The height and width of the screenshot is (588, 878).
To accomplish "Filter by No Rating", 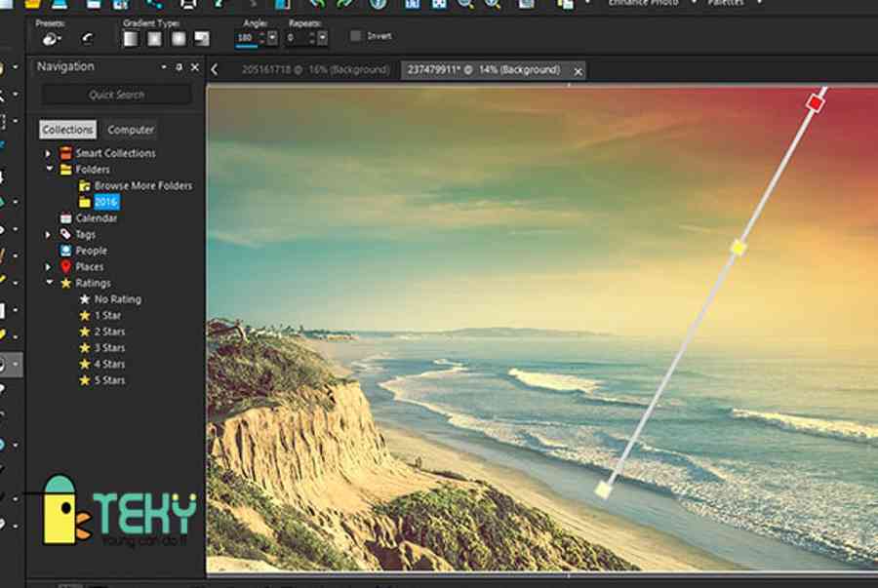I will click(x=118, y=299).
